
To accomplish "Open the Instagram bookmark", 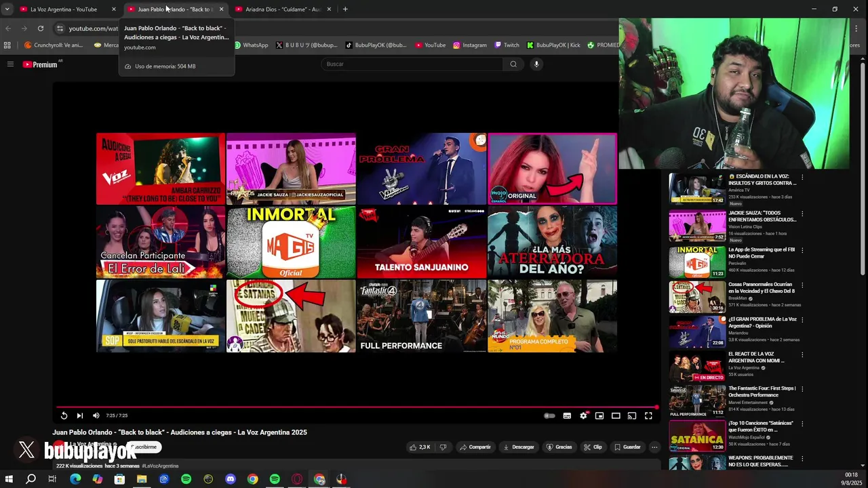I will click(x=469, y=45).
